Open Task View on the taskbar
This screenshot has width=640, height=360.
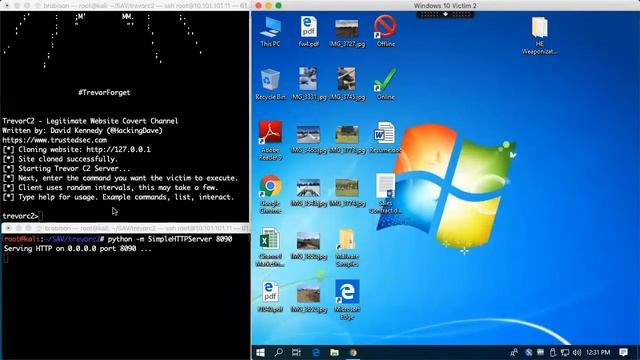[297, 352]
